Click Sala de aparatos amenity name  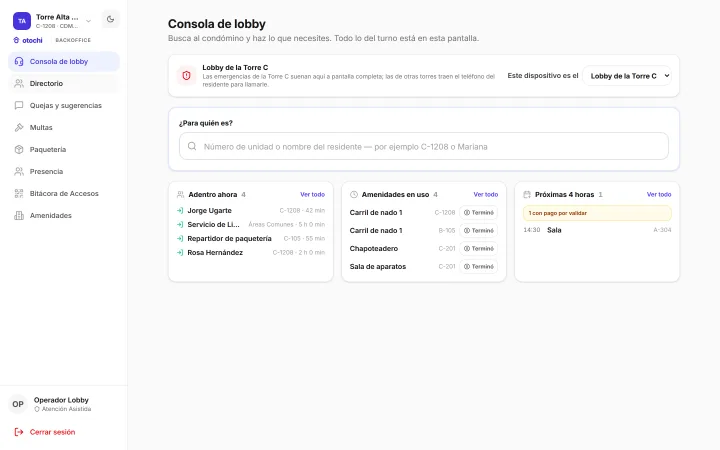tap(378, 266)
